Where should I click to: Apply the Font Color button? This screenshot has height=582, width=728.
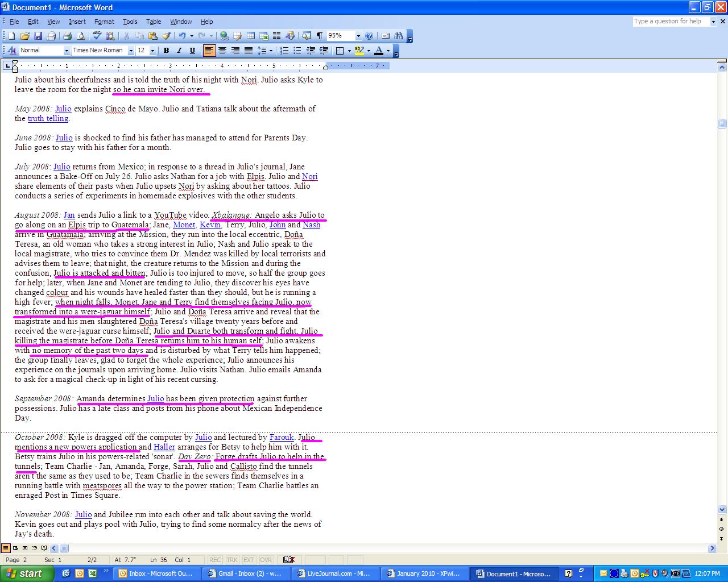(x=379, y=51)
